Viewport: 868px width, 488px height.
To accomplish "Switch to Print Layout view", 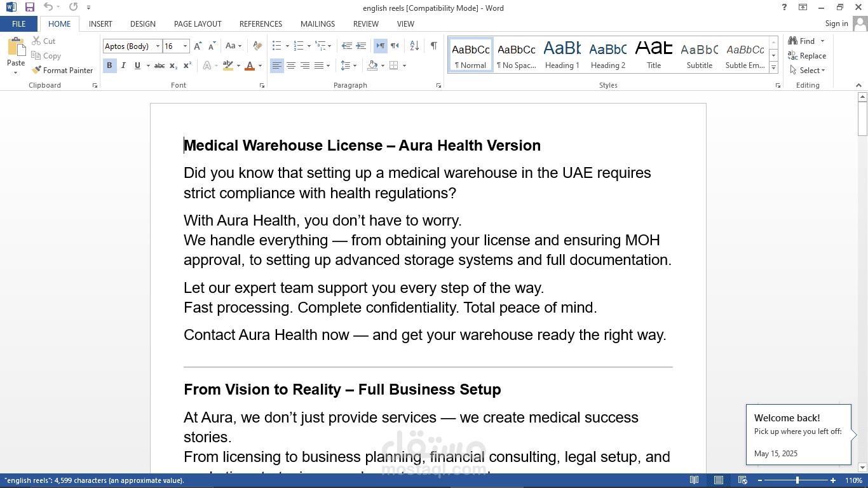I will pos(719,480).
